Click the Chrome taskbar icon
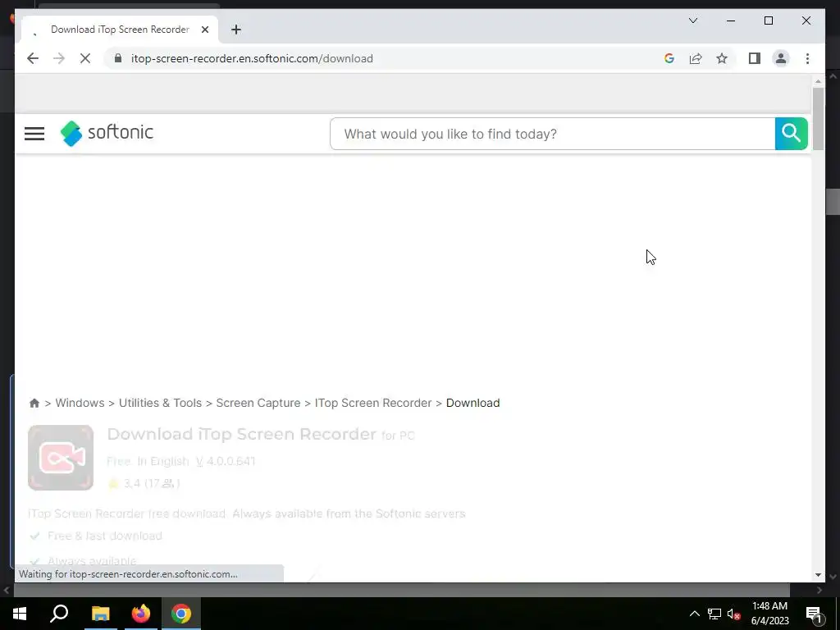 [x=181, y=614]
